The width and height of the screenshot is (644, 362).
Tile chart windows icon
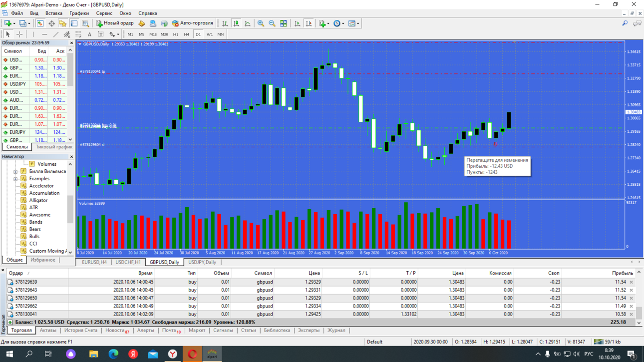click(284, 23)
